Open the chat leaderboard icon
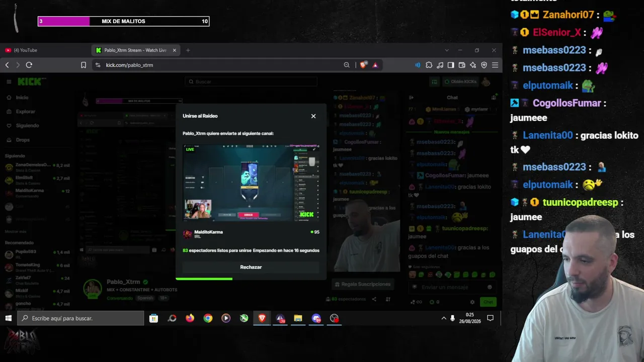Image resolution: width=644 pixels, height=362 pixels. (494, 98)
